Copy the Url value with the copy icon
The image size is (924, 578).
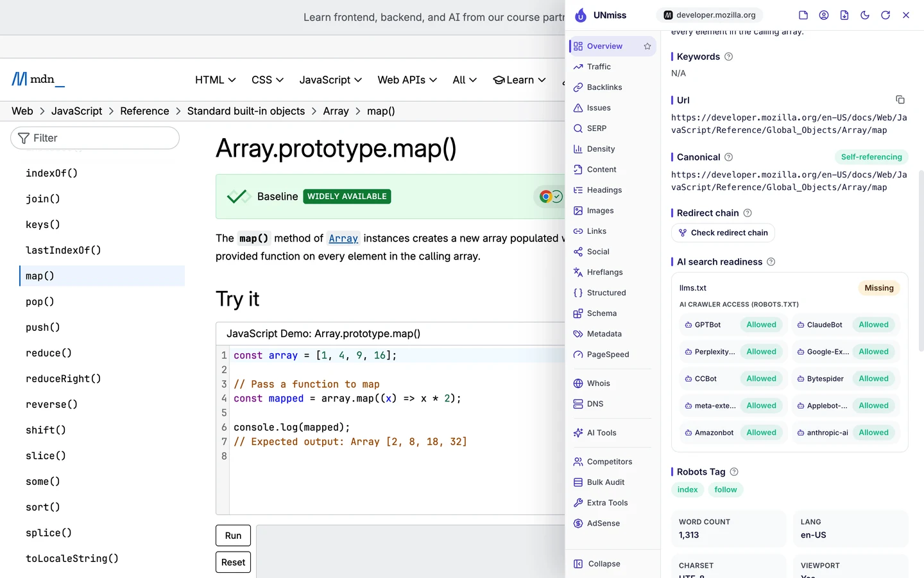[900, 100]
